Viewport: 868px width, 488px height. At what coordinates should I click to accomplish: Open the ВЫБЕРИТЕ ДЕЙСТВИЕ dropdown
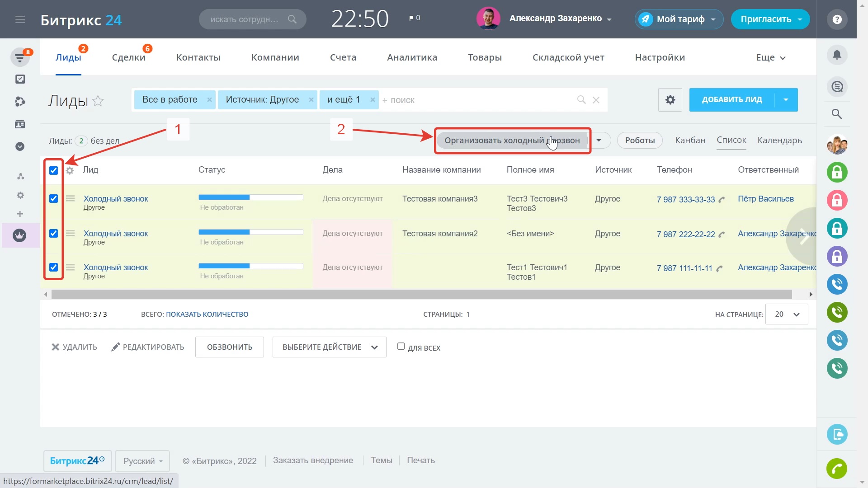(329, 347)
